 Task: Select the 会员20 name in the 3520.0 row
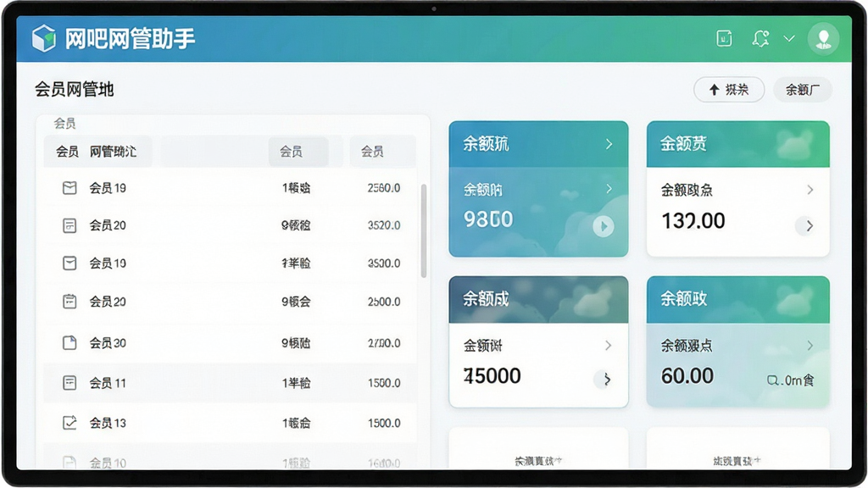[108, 225]
